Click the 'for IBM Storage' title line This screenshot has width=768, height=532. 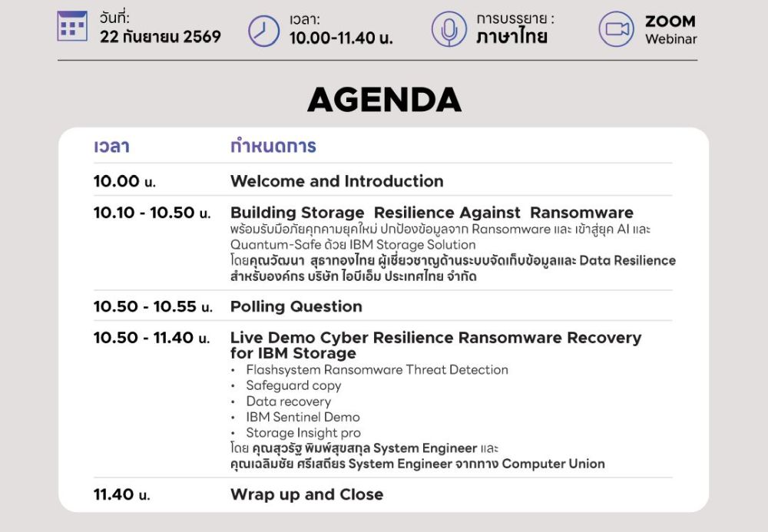293,353
